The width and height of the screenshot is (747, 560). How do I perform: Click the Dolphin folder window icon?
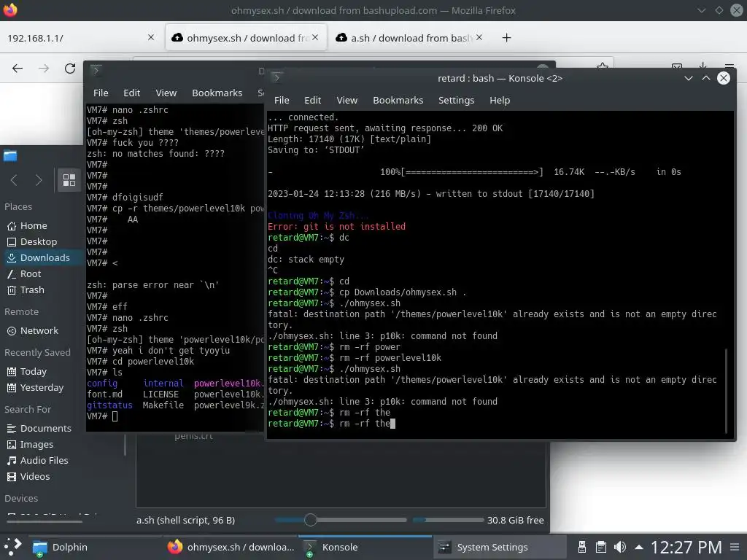coord(10,156)
